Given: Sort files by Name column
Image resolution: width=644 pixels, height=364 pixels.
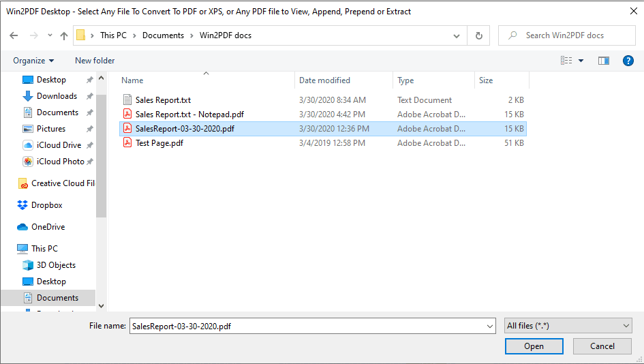Looking at the screenshot, I should 132,80.
